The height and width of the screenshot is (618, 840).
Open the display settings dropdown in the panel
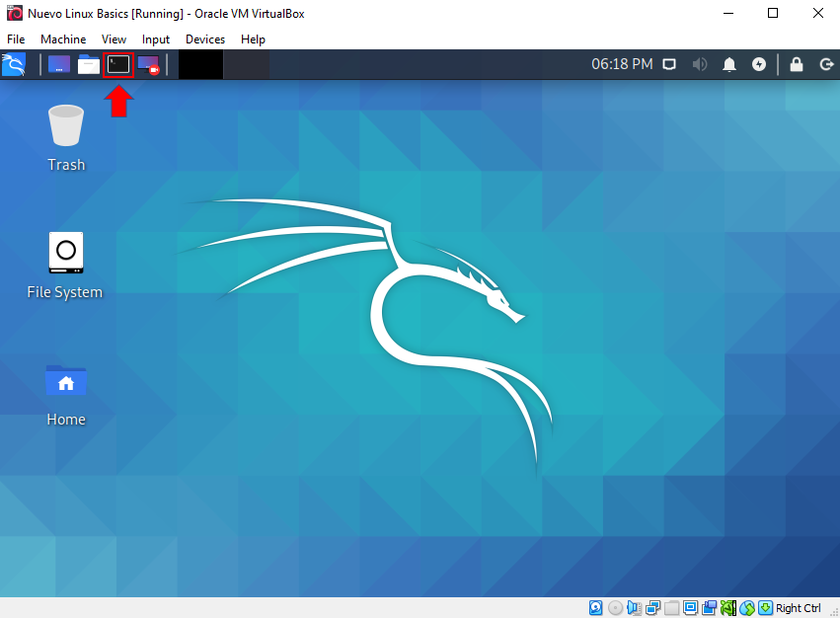point(669,64)
